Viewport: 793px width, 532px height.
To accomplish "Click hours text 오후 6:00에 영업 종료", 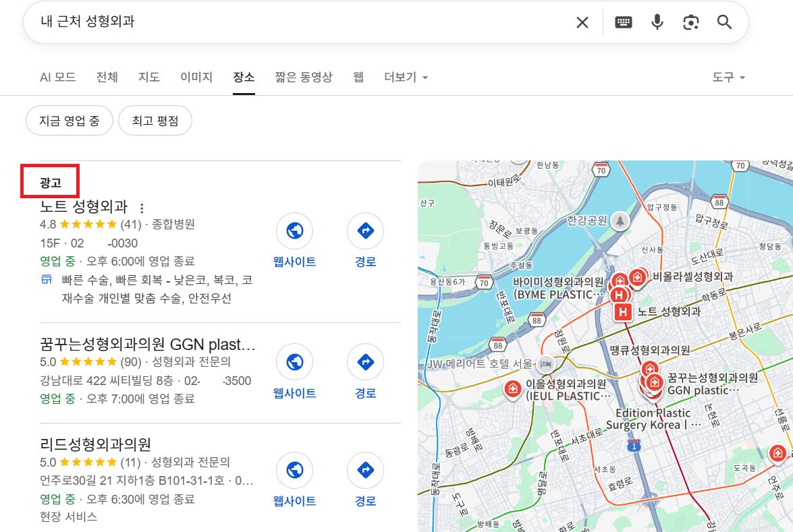I will (x=140, y=261).
